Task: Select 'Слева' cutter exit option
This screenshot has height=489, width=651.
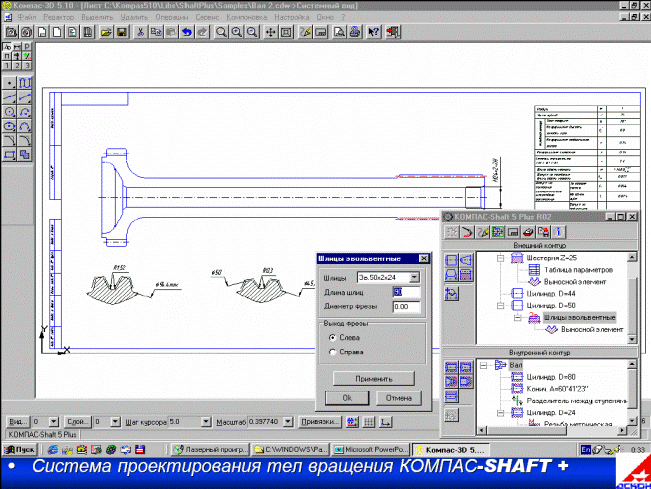Action: (332, 337)
